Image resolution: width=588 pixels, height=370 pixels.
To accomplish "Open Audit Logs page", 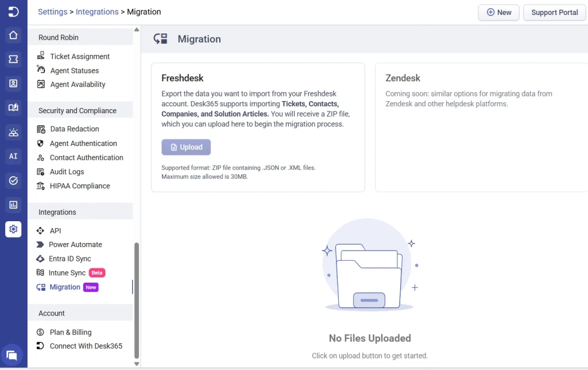I will [67, 171].
